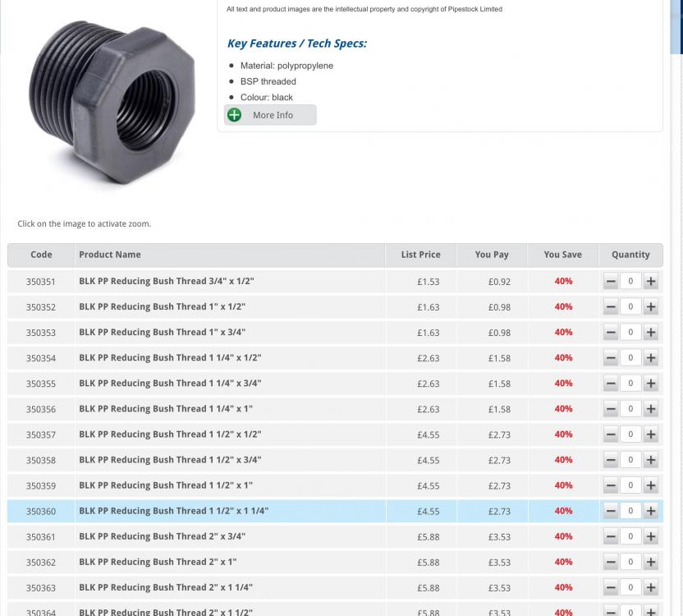Increase quantity of highlighted row 350360
Screen dimensions: 683x616
pos(651,511)
